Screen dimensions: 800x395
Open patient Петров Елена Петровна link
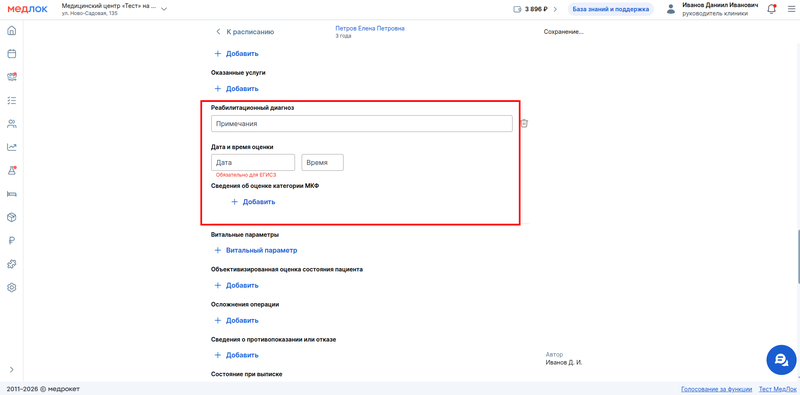(x=370, y=29)
